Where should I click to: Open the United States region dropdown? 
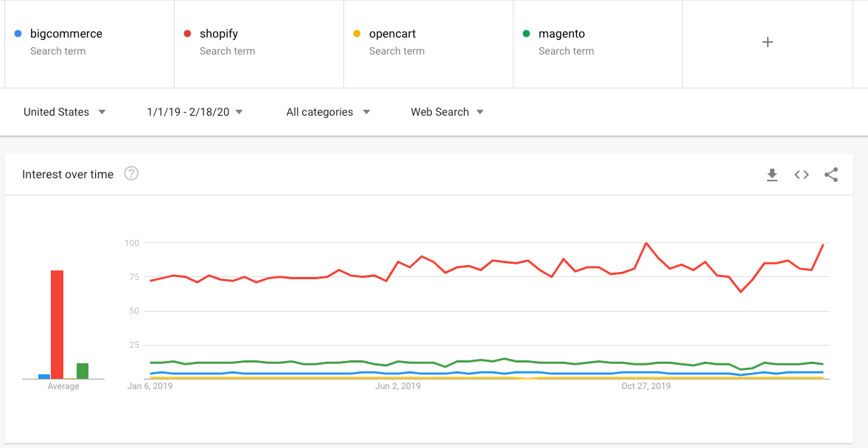coord(64,112)
